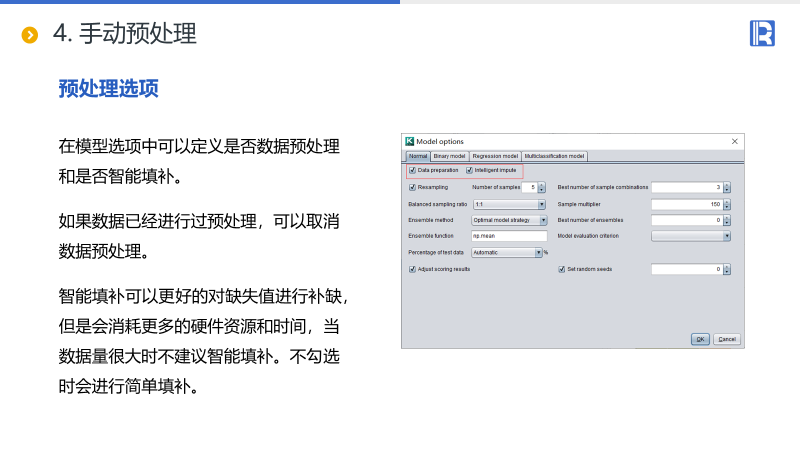Toggle Adjust scoring results checkbox
Viewport: 800px width, 450px height.
point(412,269)
